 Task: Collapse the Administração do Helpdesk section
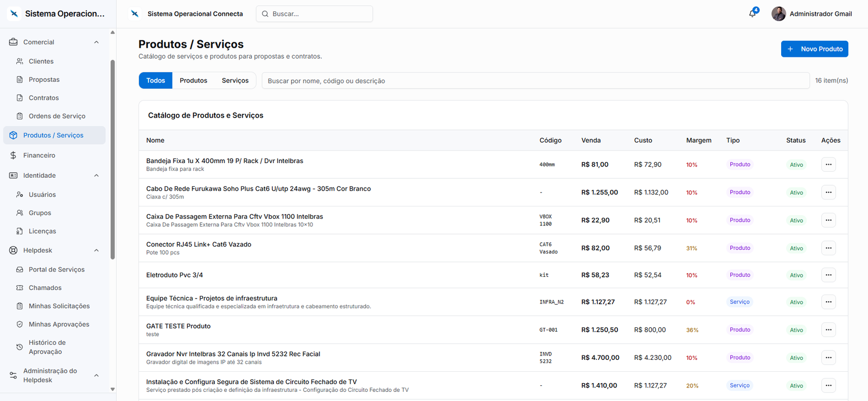click(x=97, y=376)
